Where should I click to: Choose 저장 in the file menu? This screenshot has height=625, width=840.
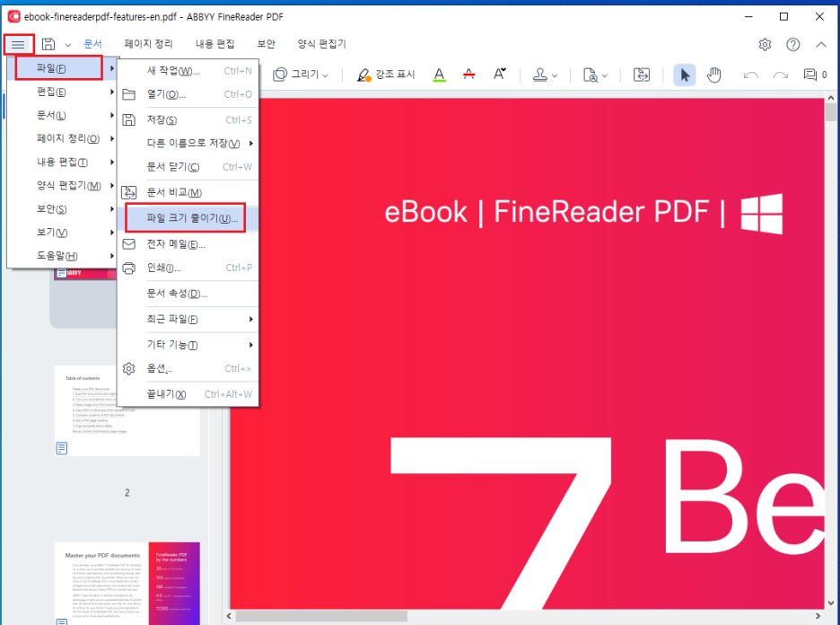pyautogui.click(x=188, y=120)
